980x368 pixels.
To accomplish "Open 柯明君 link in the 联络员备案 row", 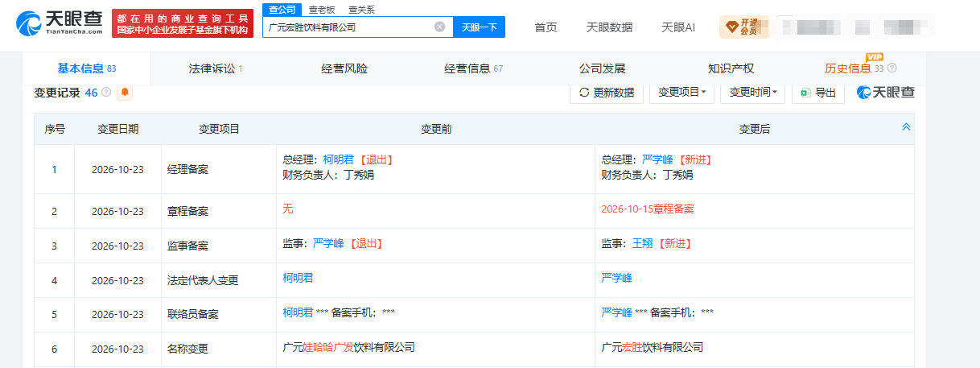I will click(298, 312).
